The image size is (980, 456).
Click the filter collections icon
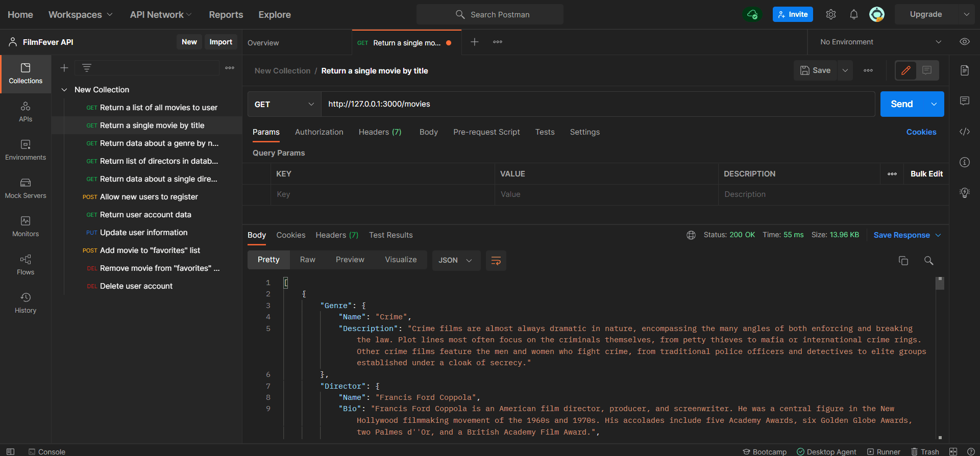click(87, 68)
